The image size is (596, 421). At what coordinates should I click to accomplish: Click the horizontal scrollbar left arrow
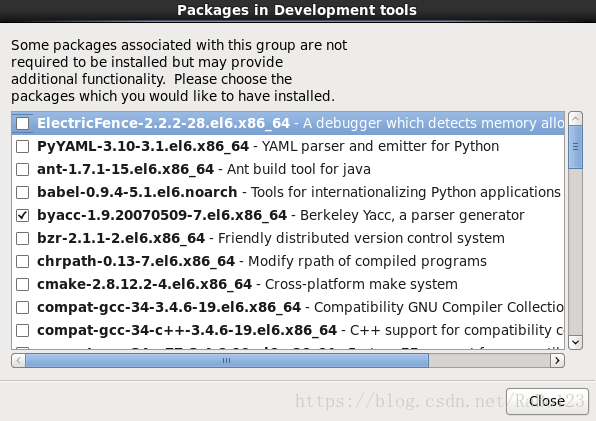(19, 360)
